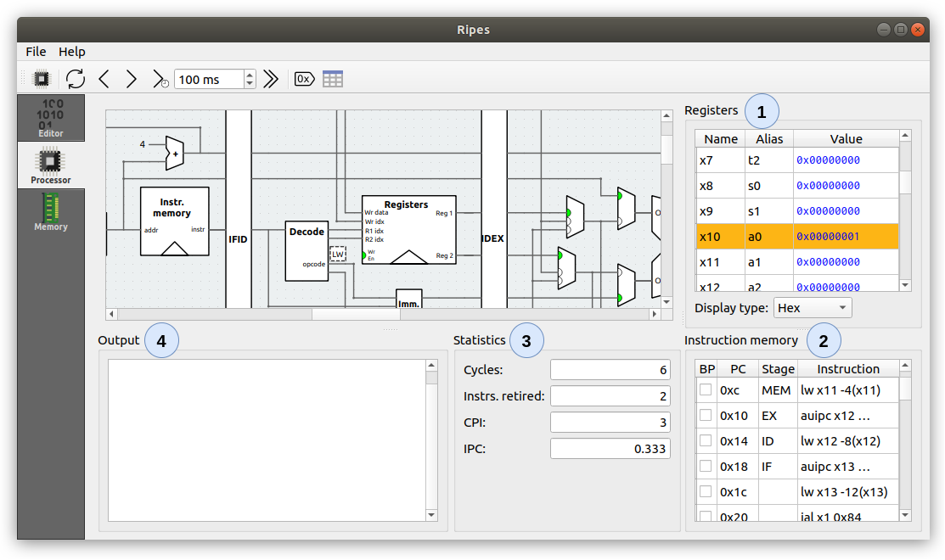
Task: Enable the breakpoint checkbox for PC 0xc
Action: pos(705,390)
